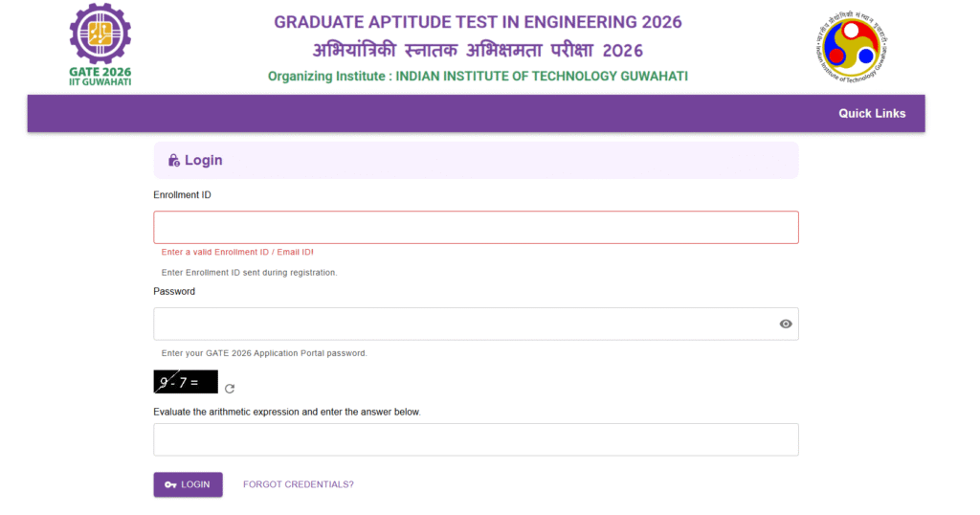The image size is (980, 515).
Task: Click the 'Evaluate the arithmetic expression' instruction text
Action: pos(287,412)
